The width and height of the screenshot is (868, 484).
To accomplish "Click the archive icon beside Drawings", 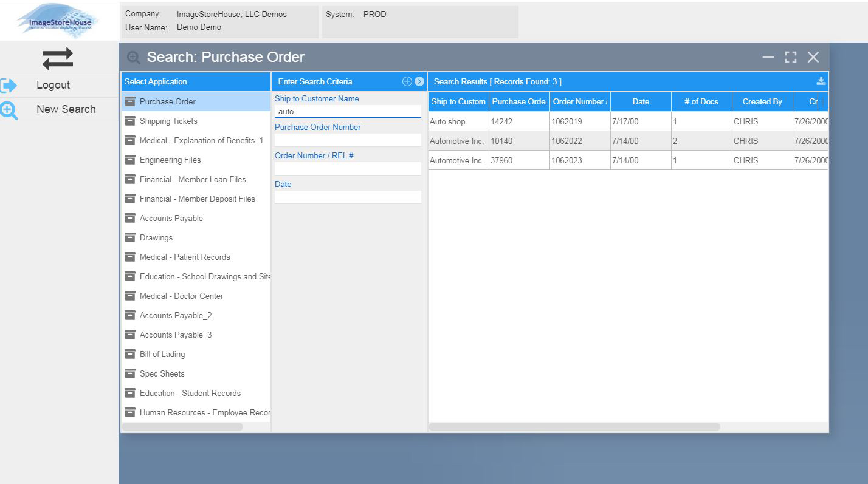I will (x=130, y=237).
